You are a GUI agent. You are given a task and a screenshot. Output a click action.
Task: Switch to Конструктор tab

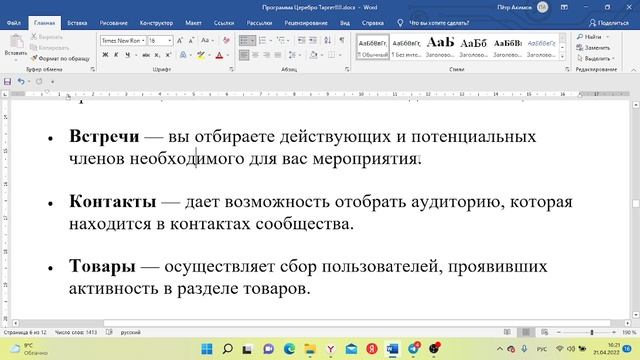[156, 23]
